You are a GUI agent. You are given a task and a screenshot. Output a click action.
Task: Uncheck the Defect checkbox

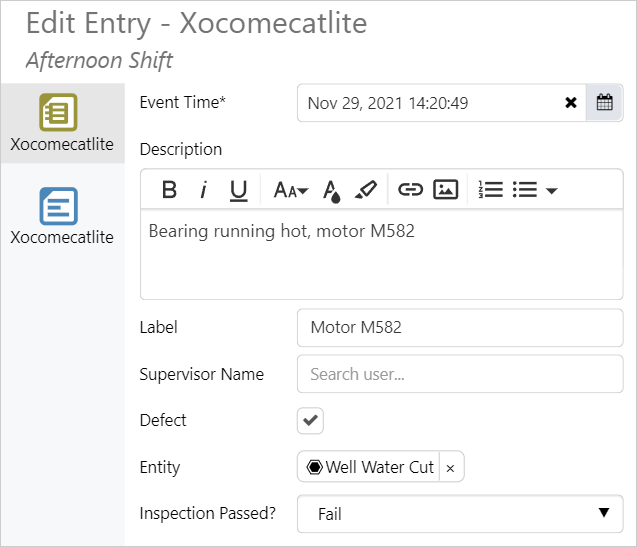pyautogui.click(x=310, y=421)
